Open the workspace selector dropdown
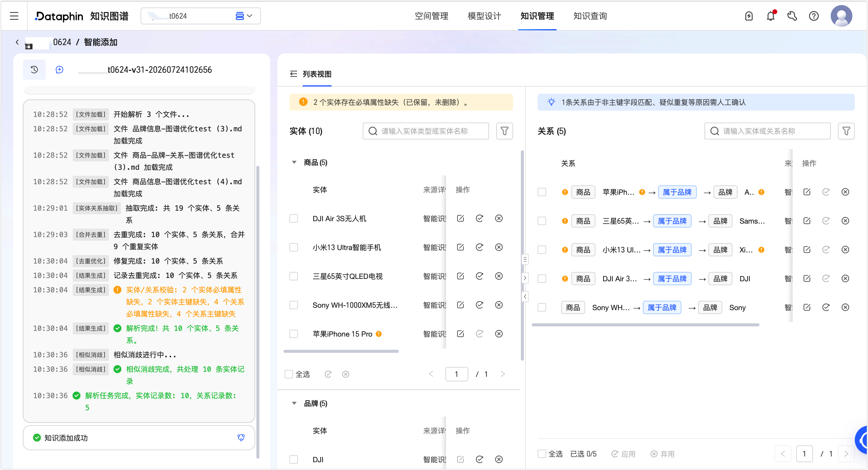The height and width of the screenshot is (470, 868). coord(200,16)
